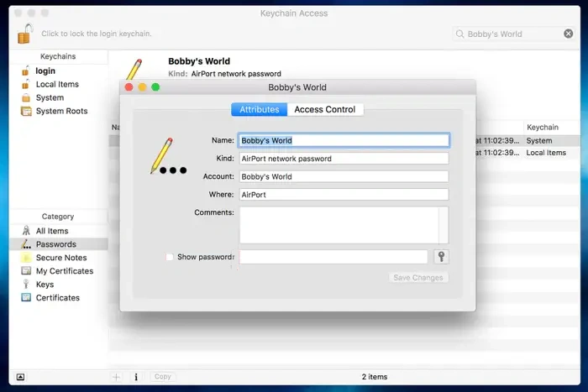Click the password text field
Screen dimensions: 588x392
click(x=333, y=257)
